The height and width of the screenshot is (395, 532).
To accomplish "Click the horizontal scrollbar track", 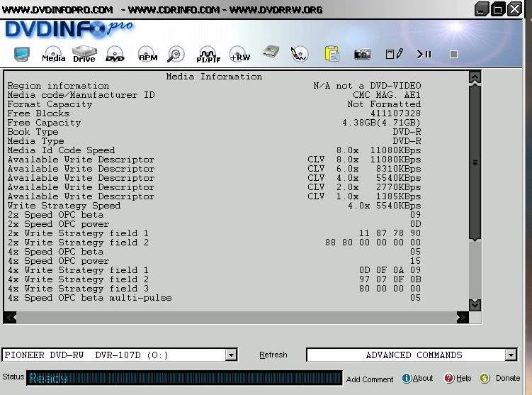I will click(x=237, y=318).
